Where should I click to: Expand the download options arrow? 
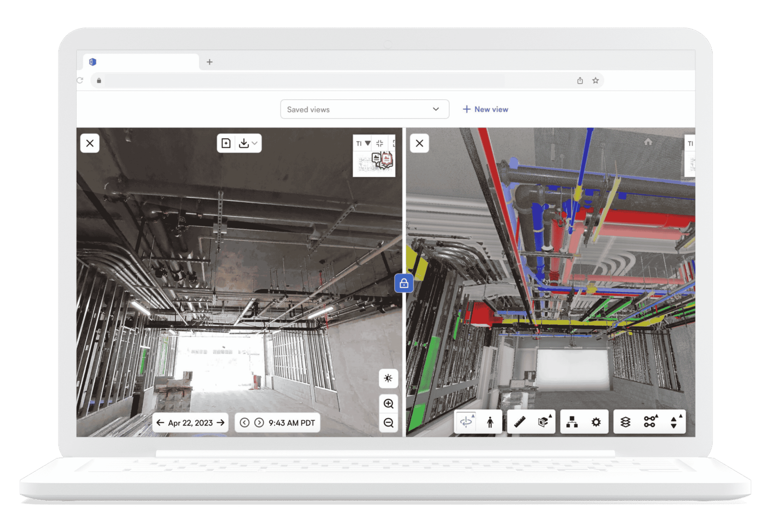coord(255,143)
